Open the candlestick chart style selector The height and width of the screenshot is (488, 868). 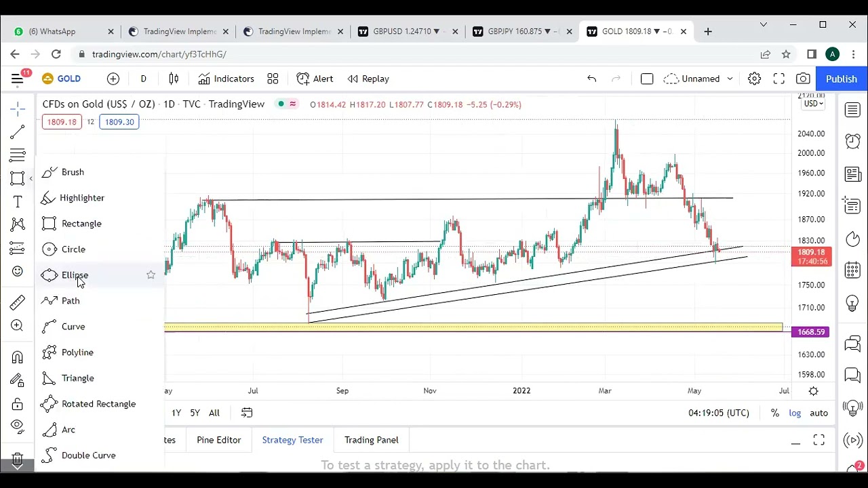[x=174, y=79]
